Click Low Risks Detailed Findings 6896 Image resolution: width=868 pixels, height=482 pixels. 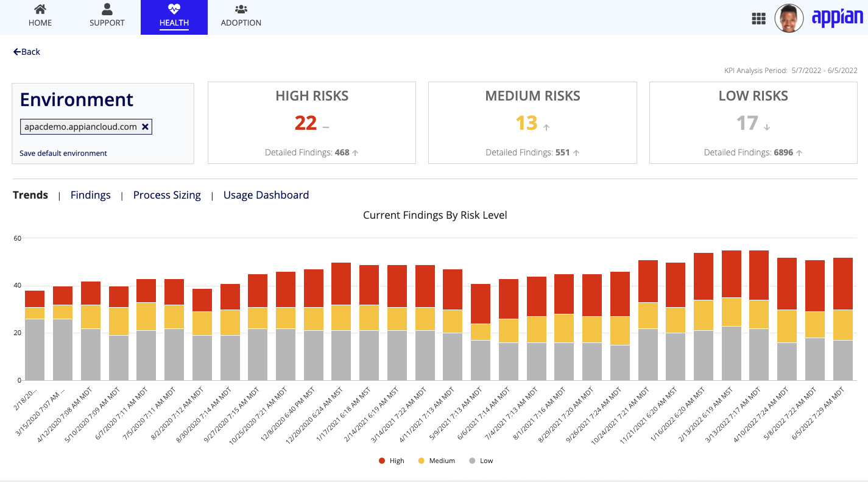[749, 152]
